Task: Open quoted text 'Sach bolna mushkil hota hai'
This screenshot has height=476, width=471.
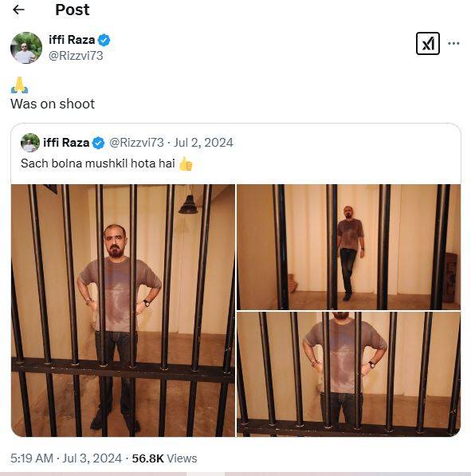Action: [x=98, y=163]
